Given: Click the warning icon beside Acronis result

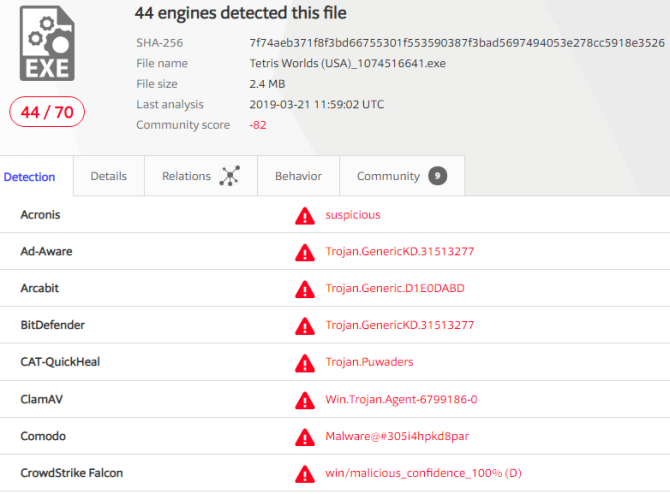Looking at the screenshot, I should coord(304,215).
